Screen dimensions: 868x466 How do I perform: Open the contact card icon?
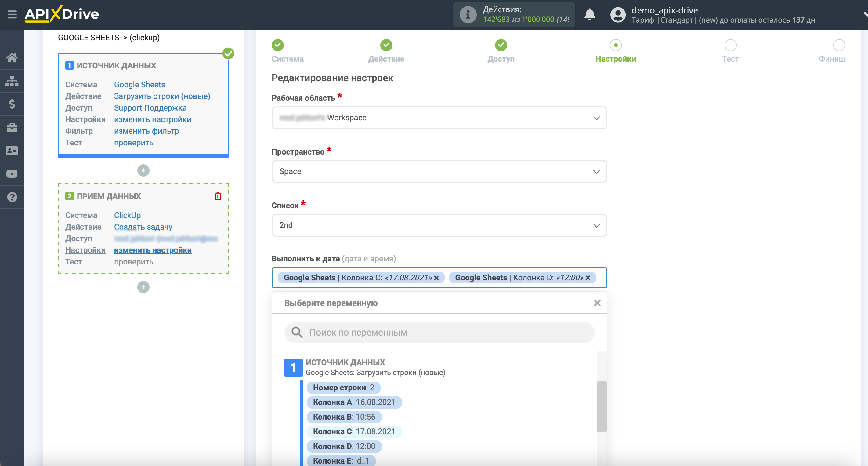(12, 151)
